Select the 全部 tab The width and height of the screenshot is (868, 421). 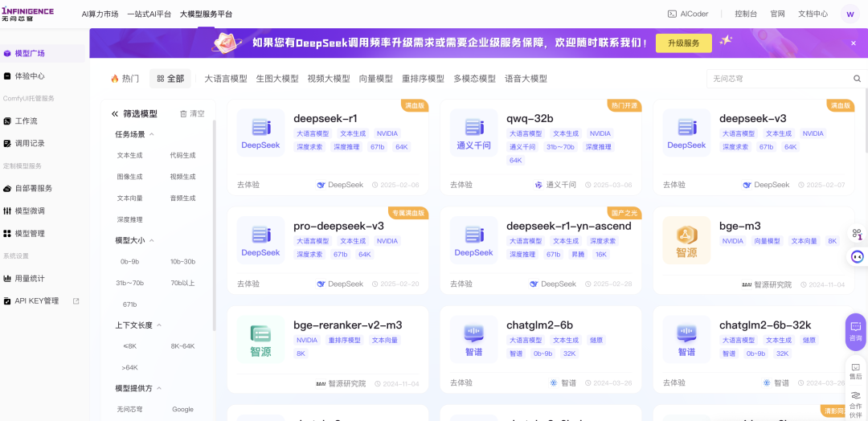click(x=170, y=79)
